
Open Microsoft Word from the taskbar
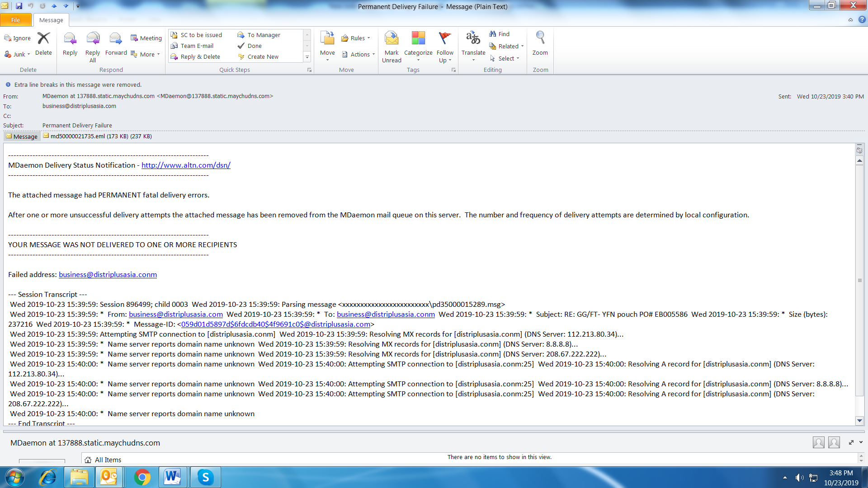172,477
